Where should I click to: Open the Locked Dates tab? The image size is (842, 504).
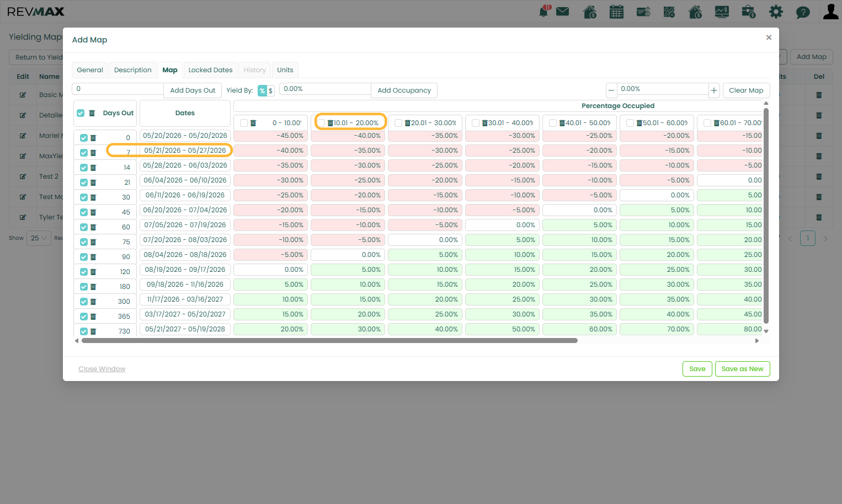coord(210,70)
